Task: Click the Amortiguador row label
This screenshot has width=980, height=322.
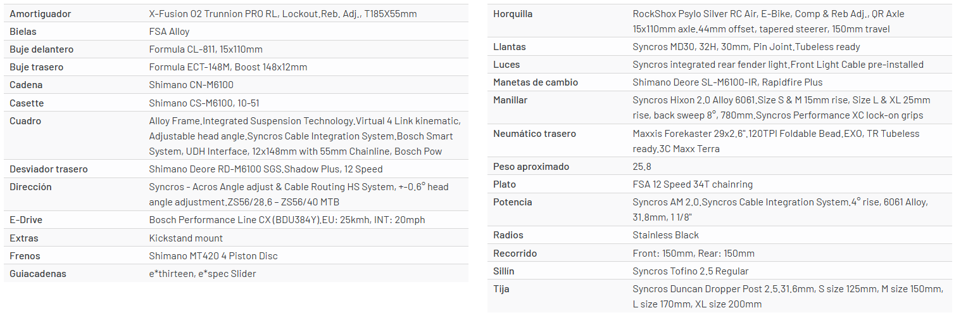Action: [x=41, y=13]
